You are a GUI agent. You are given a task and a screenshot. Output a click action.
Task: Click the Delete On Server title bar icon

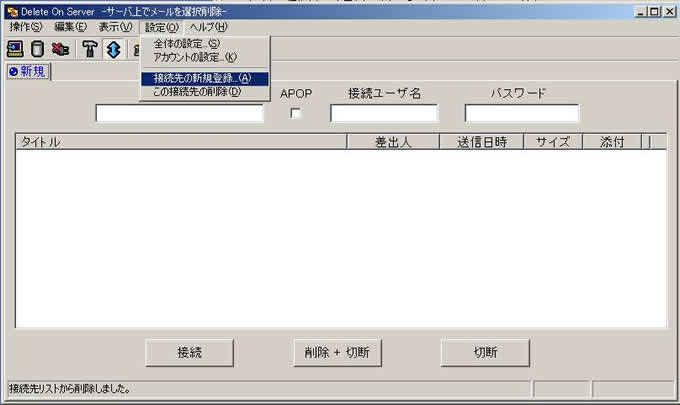(x=12, y=12)
